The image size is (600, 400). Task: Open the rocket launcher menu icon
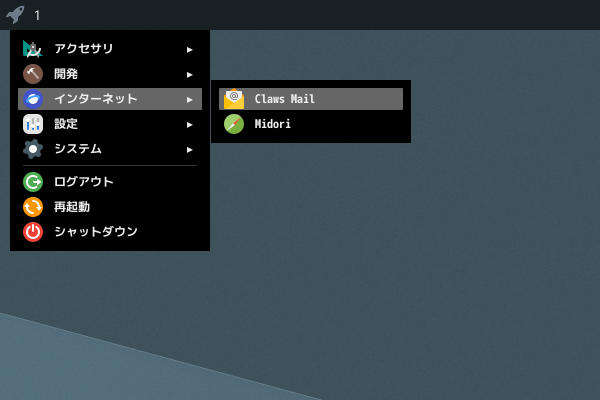15,15
